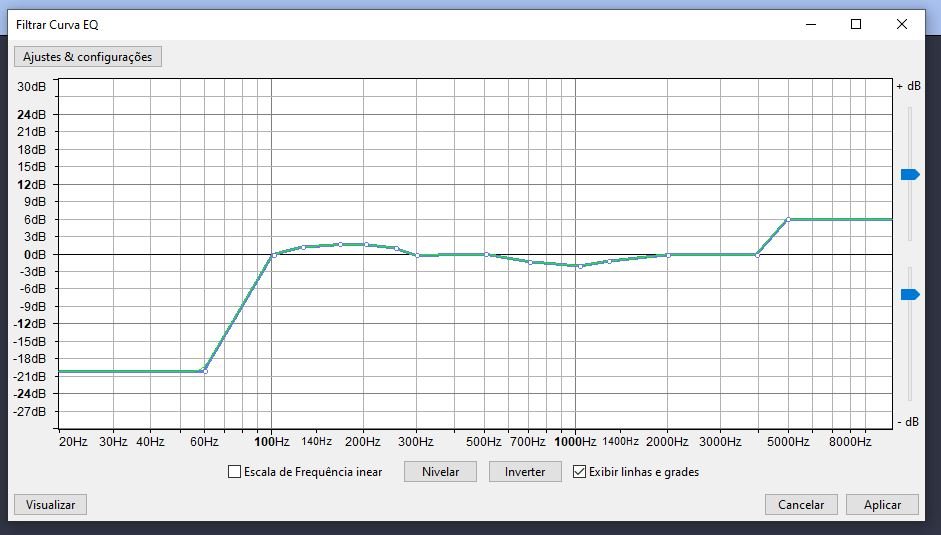Select the curve point at 500Hz

[486, 255]
